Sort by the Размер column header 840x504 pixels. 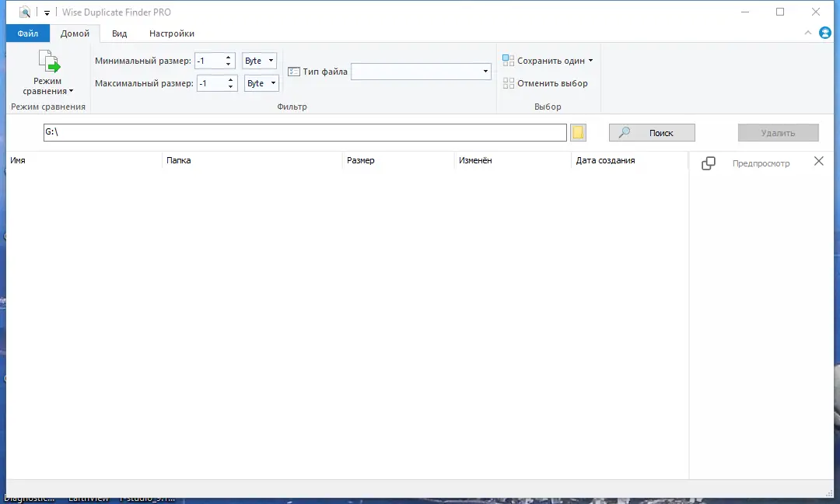(x=398, y=160)
